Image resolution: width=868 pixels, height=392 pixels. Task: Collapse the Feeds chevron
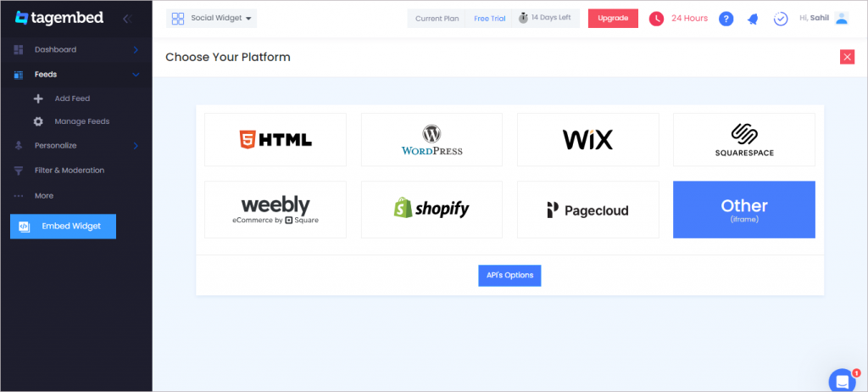pyautogui.click(x=136, y=75)
